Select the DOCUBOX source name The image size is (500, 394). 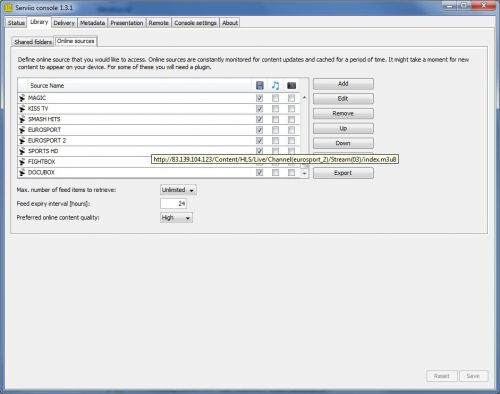pyautogui.click(x=41, y=173)
